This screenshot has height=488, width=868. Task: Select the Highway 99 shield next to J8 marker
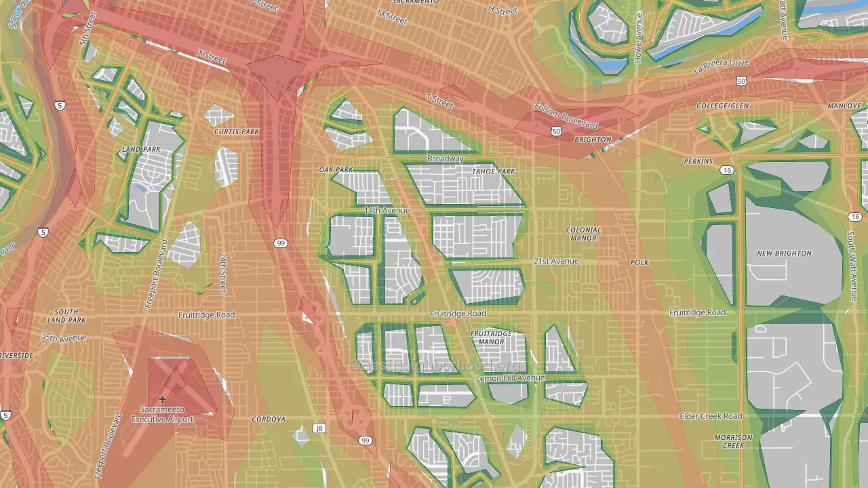[x=366, y=441]
